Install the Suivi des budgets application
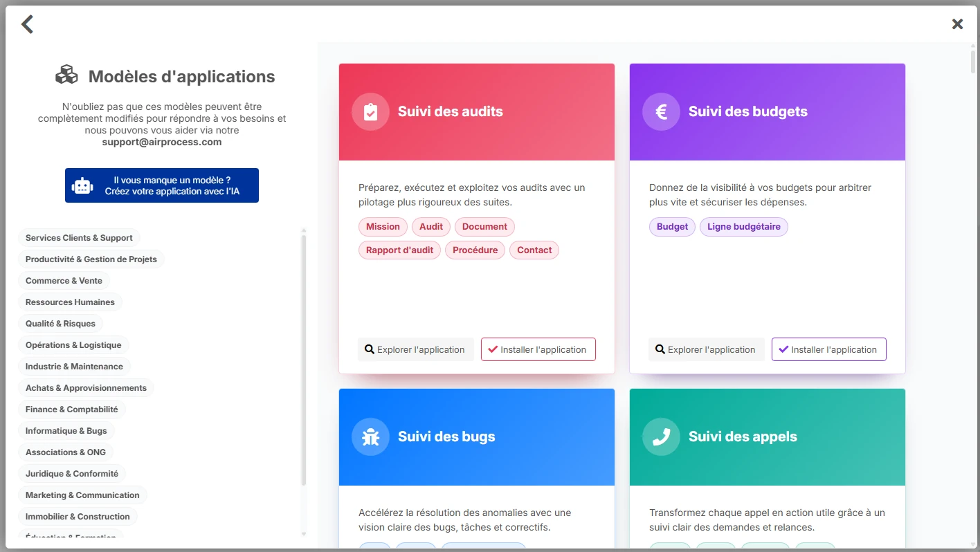Image resolution: width=980 pixels, height=552 pixels. pyautogui.click(x=829, y=349)
